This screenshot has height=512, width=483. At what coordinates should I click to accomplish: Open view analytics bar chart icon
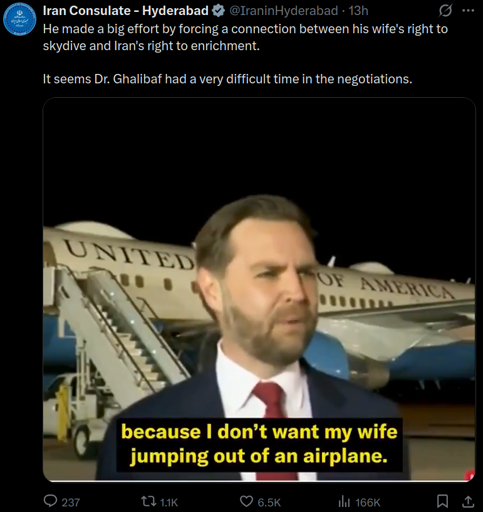pos(343,501)
